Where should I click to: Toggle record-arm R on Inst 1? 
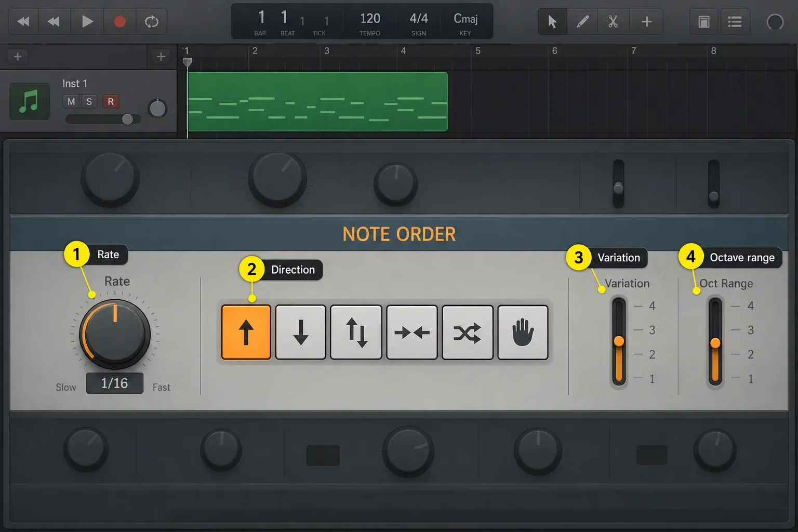(111, 101)
